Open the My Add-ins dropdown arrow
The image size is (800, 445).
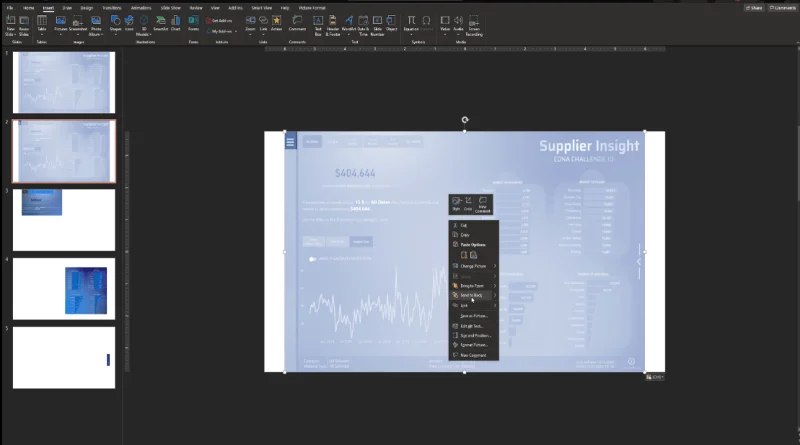[236, 32]
